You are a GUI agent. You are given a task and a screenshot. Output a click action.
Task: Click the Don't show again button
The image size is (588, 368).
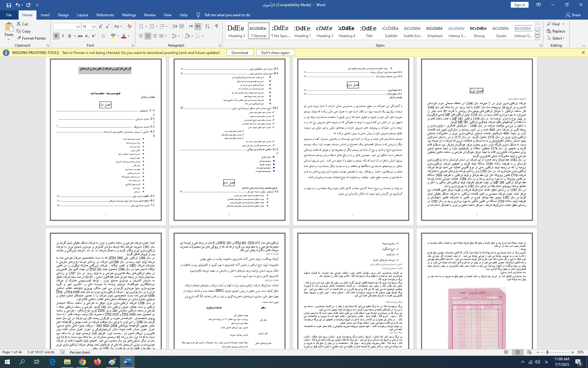275,53
